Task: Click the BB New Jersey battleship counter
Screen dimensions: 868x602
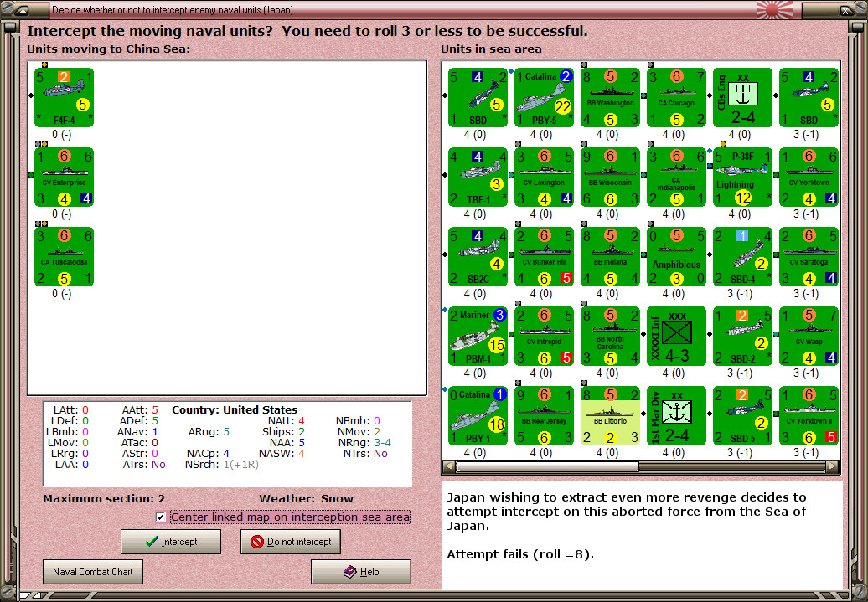Action: [544, 416]
